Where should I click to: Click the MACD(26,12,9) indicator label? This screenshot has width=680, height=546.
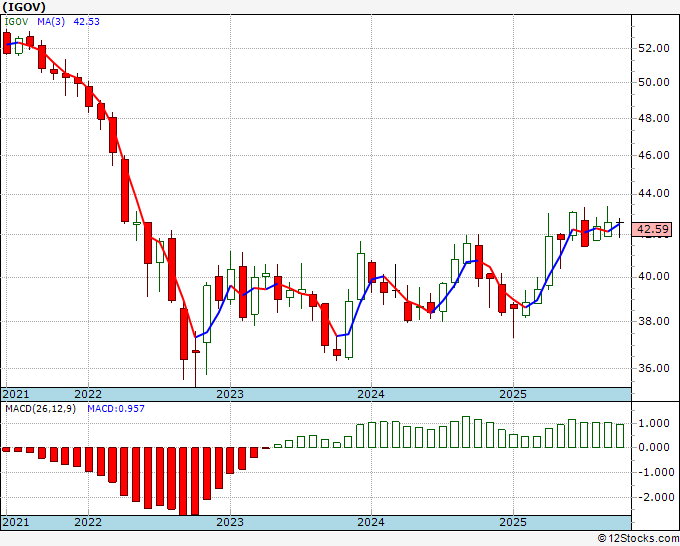(x=40, y=409)
